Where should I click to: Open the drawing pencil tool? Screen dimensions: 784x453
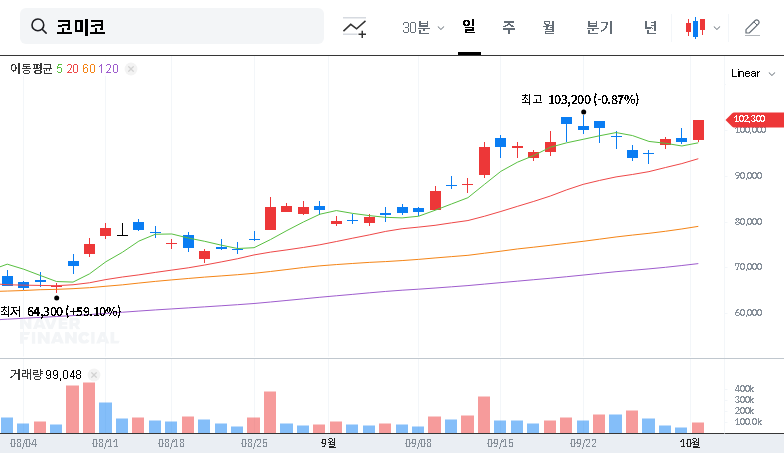coord(752,27)
